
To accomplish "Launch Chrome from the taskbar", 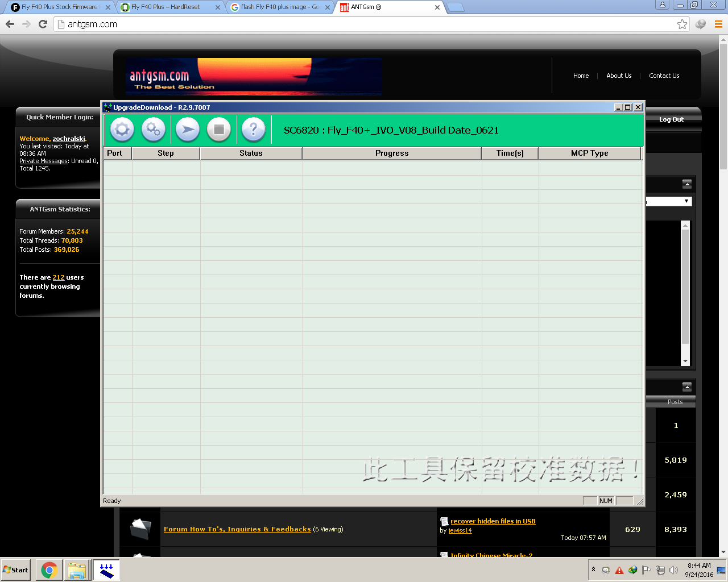I will (49, 570).
